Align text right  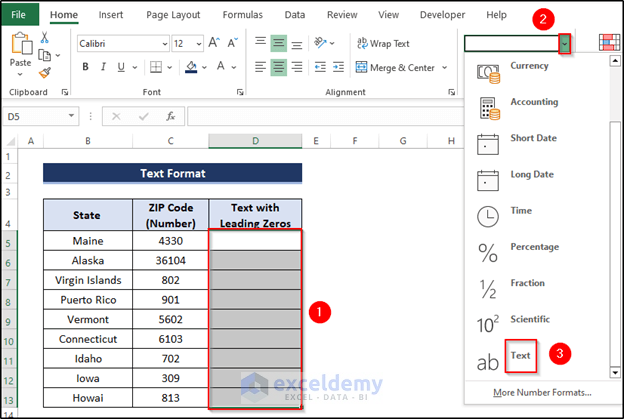[296, 67]
